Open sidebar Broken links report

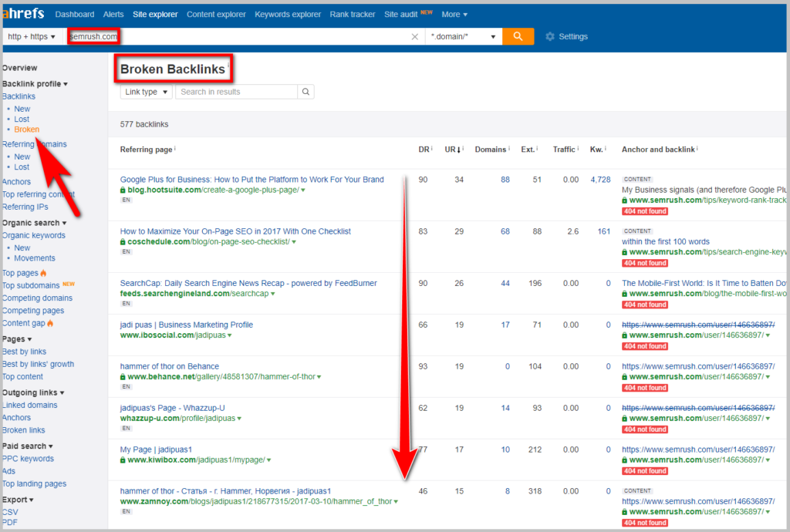(x=23, y=429)
